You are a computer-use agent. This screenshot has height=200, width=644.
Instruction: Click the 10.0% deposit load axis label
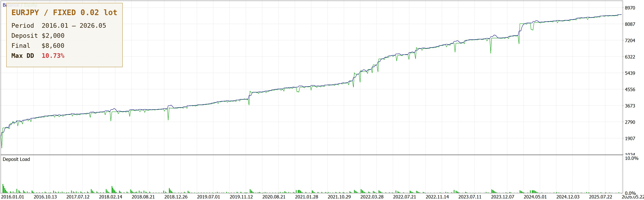click(632, 158)
